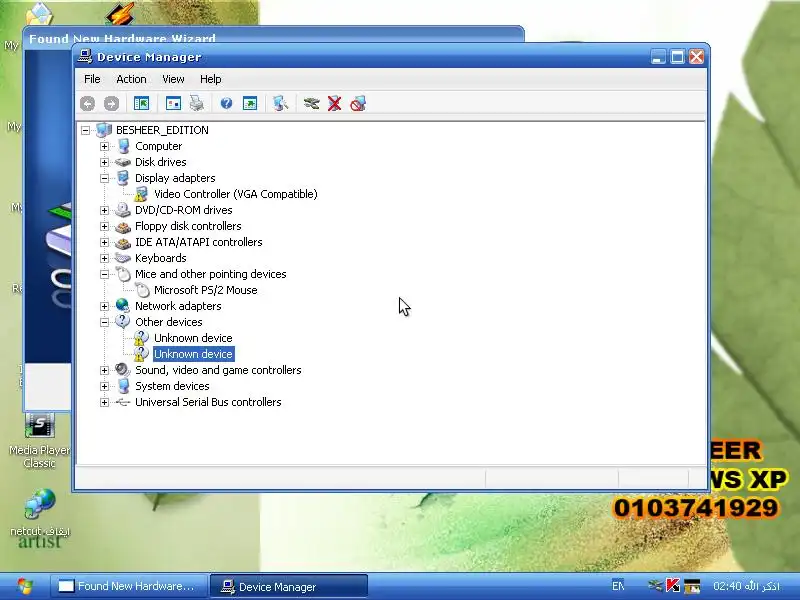
Task: Click the Keyboards category icon
Action: click(122, 258)
